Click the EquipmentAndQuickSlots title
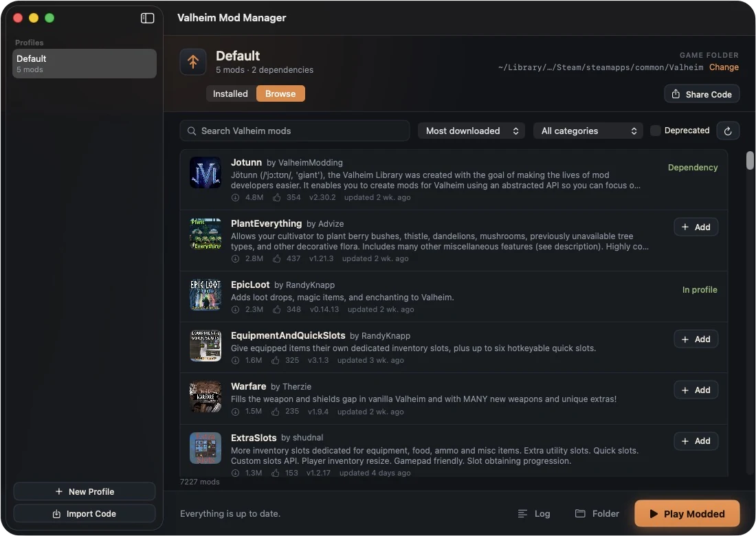Screen dimensions: 756x536 [288, 335]
